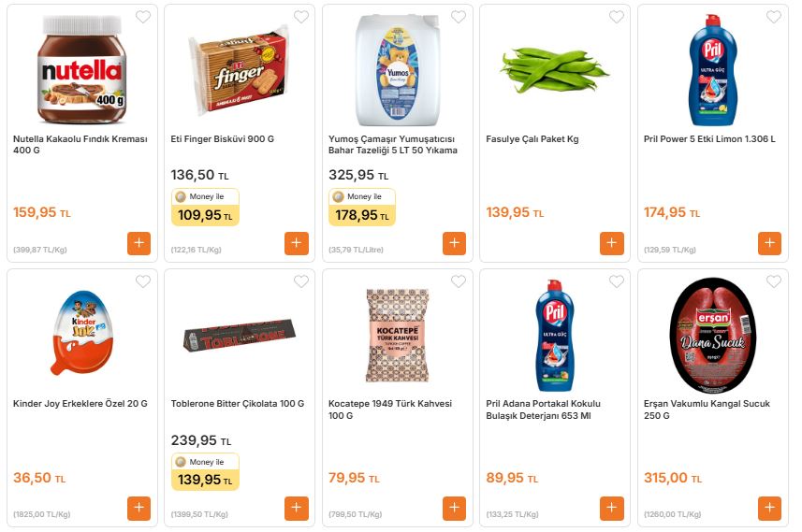Favorite the Kinder Joy product
This screenshot has width=802, height=532.
(x=143, y=281)
